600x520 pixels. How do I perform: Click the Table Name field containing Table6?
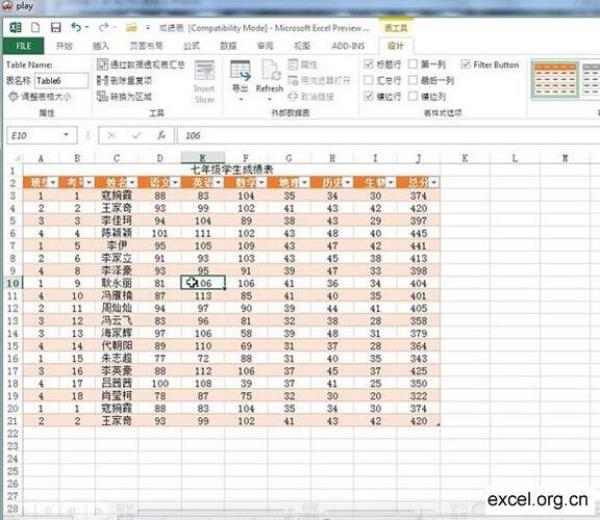tap(61, 81)
